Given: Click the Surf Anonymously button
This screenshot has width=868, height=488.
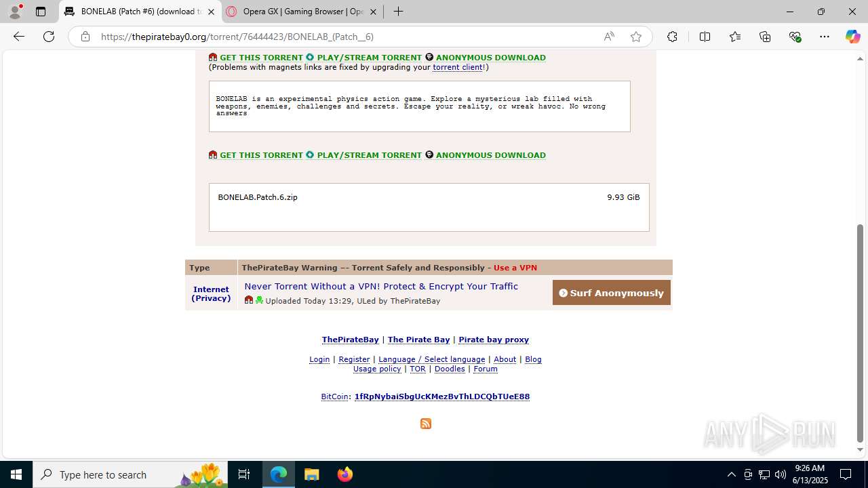Looking at the screenshot, I should [611, 293].
